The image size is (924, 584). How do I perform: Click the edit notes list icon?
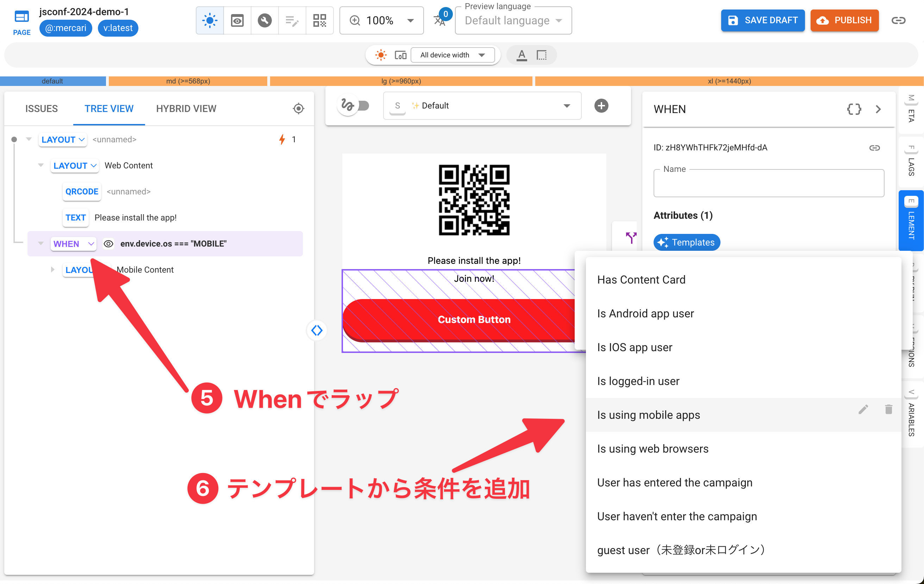coord(292,20)
